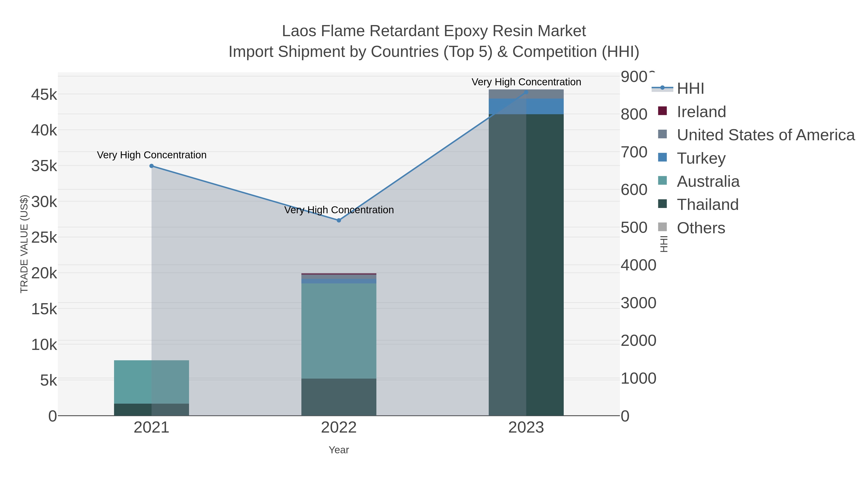Toggle the United States of America legend entry
Image resolution: width=868 pixels, height=488 pixels.
click(x=756, y=135)
